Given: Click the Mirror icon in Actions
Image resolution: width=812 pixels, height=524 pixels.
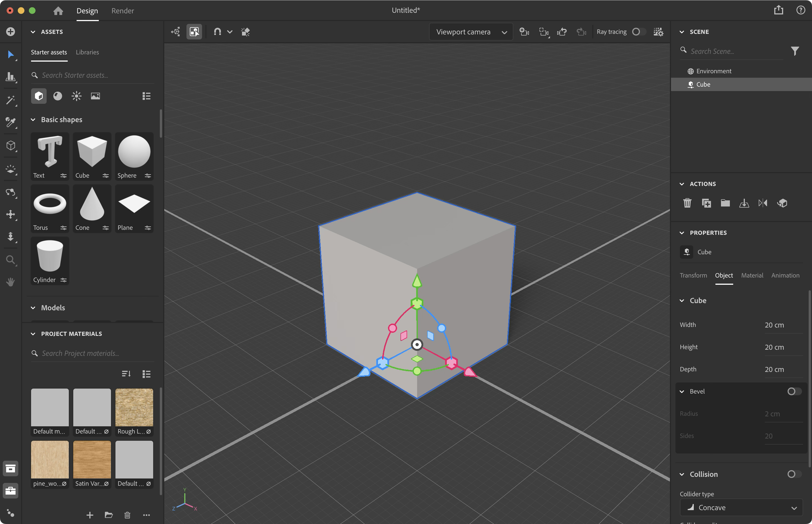Looking at the screenshot, I should click(763, 203).
